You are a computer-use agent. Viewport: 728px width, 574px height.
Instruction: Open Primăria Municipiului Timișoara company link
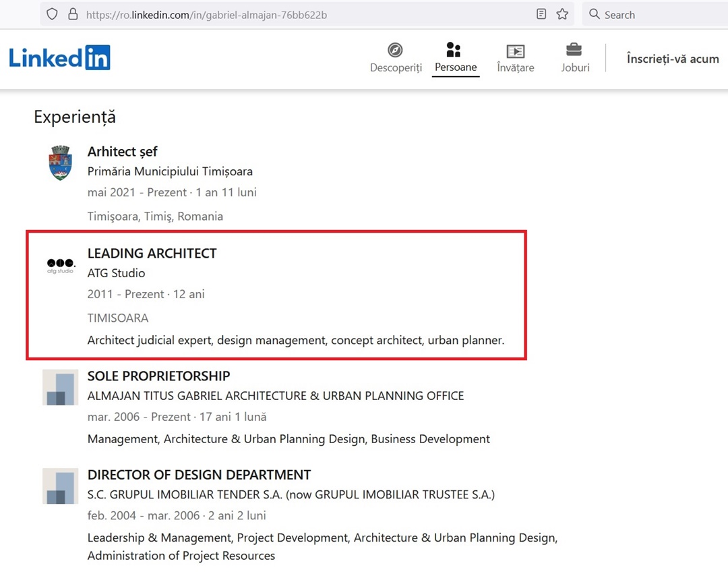[x=170, y=171]
